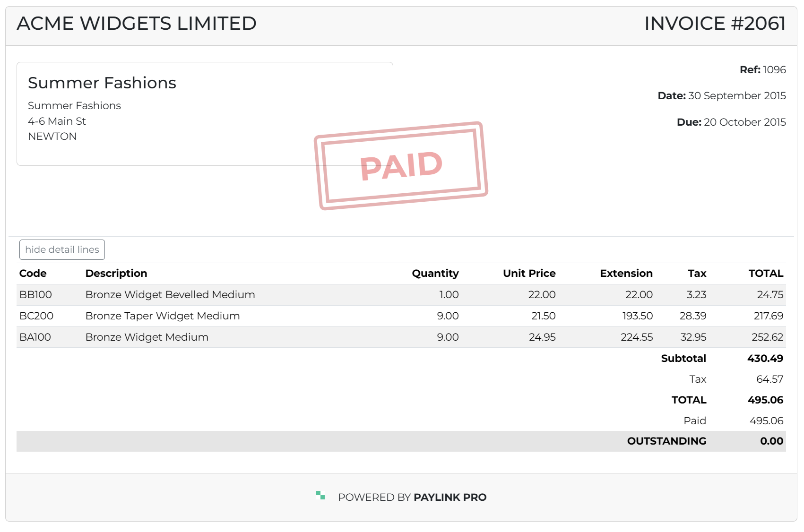Click the OUTSTANDING amount 0.00

(x=771, y=441)
